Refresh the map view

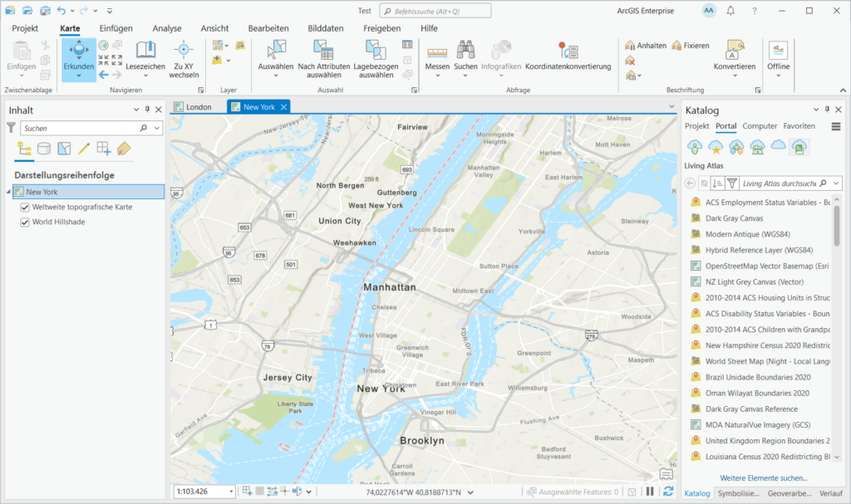(668, 492)
